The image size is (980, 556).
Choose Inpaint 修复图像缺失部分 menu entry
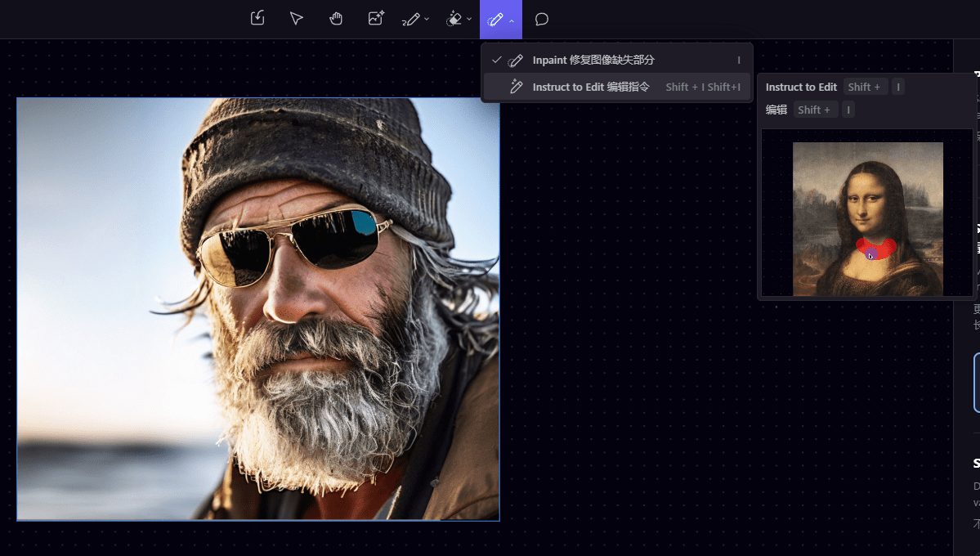click(x=617, y=60)
